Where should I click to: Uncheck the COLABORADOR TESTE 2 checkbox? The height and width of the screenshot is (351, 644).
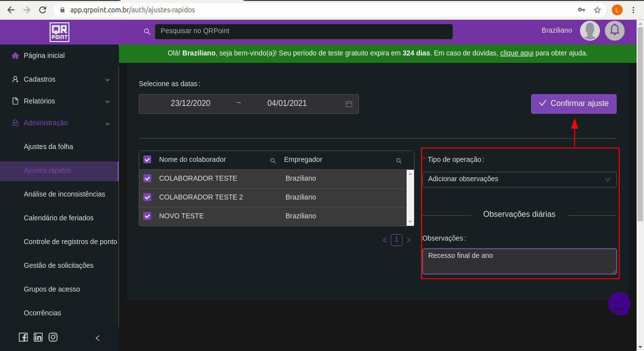coord(147,197)
